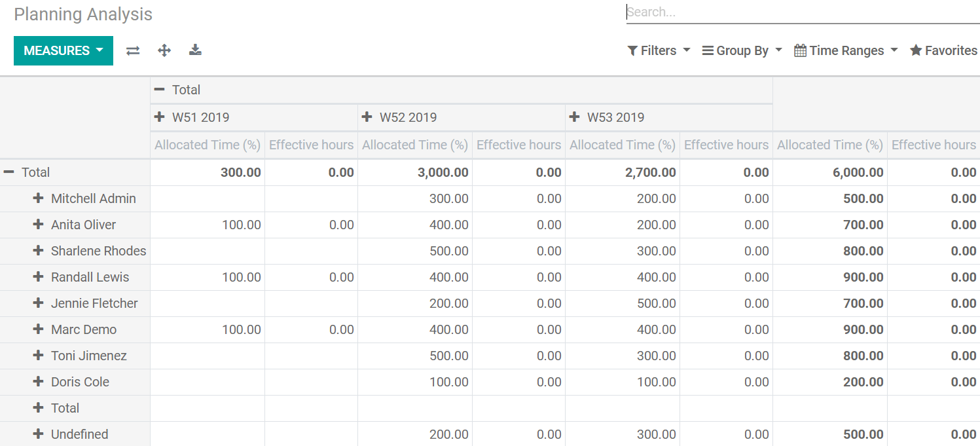Click Doris Cole's 200.00 total cell
The height and width of the screenshot is (446, 980).
[830, 382]
